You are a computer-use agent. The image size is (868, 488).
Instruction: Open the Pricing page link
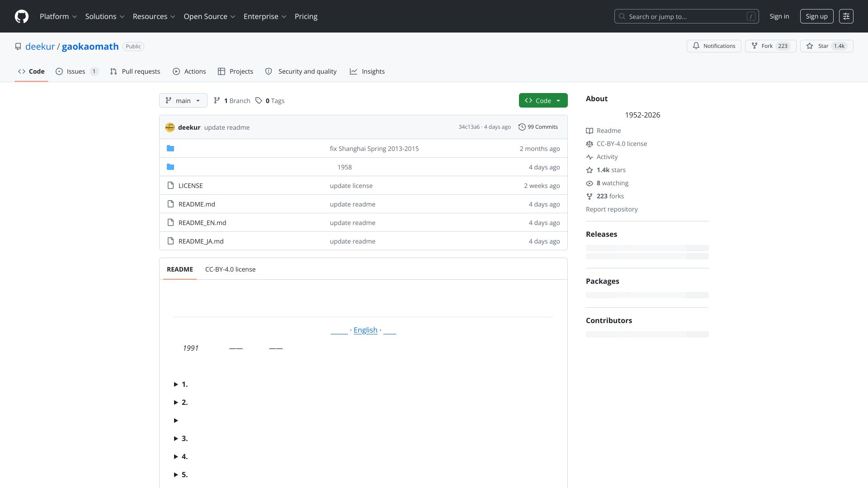tap(306, 16)
